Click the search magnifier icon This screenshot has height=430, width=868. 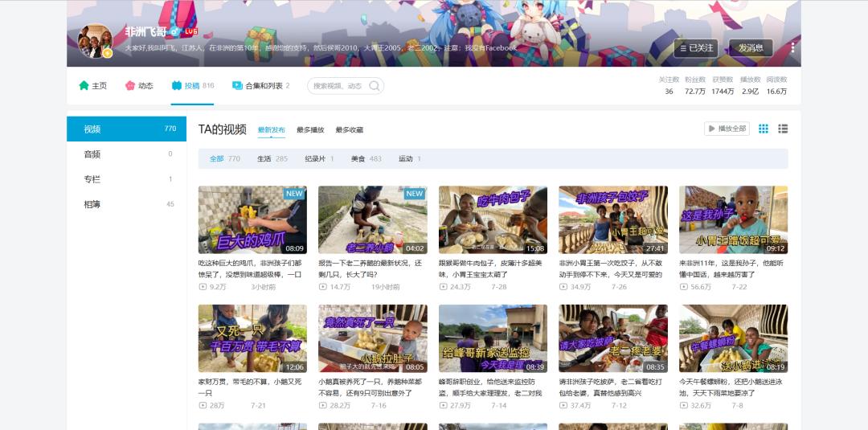[x=375, y=86]
